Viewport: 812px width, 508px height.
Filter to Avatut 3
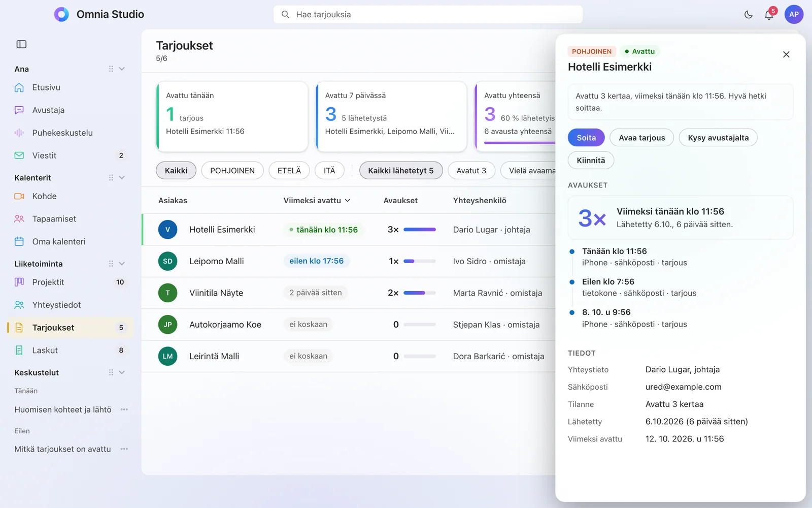[471, 171]
